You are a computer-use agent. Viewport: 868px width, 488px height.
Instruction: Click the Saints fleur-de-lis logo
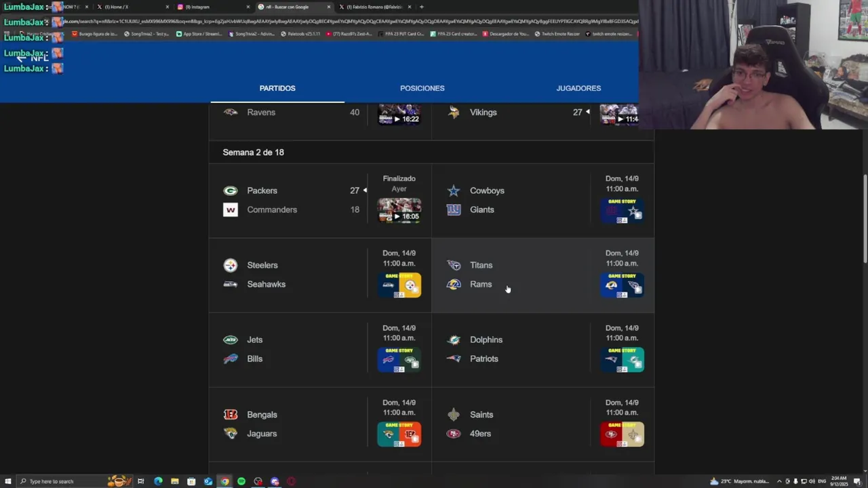pos(454,415)
